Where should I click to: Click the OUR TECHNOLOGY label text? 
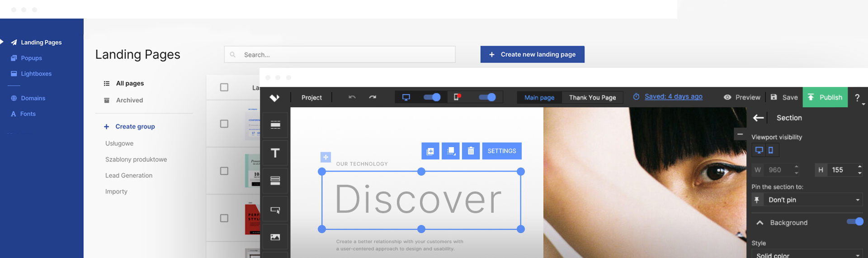[x=362, y=164]
